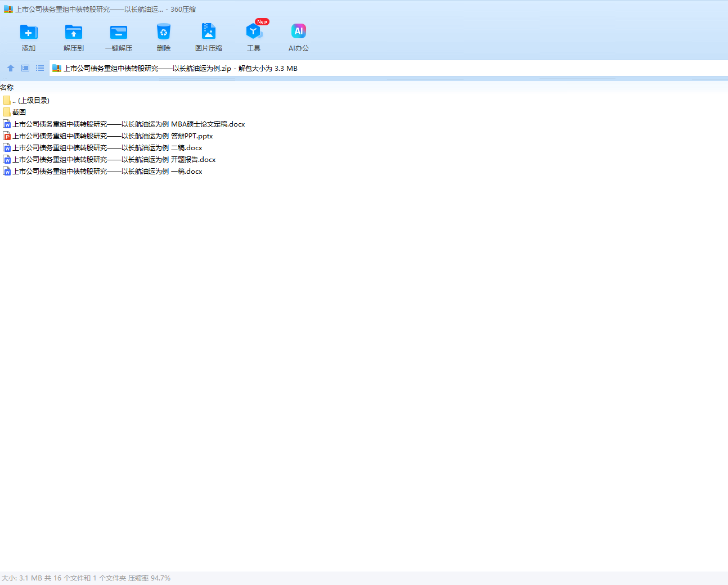Click the 名称 column header

point(7,87)
